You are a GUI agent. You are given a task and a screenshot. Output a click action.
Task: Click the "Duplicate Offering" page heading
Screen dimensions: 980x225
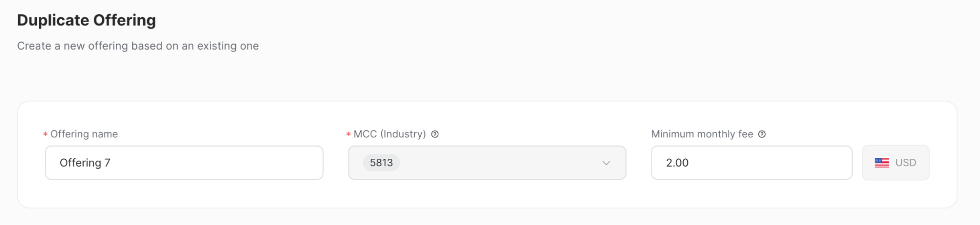(86, 20)
